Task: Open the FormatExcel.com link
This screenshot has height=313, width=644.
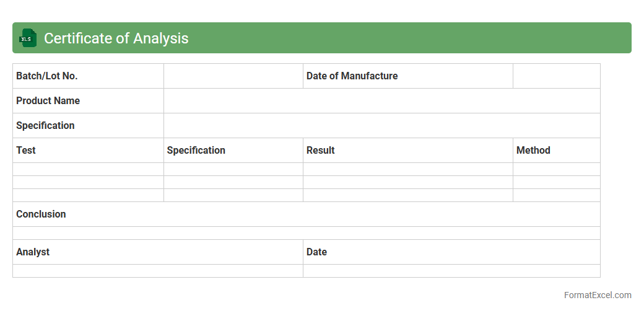Action: 597,295
